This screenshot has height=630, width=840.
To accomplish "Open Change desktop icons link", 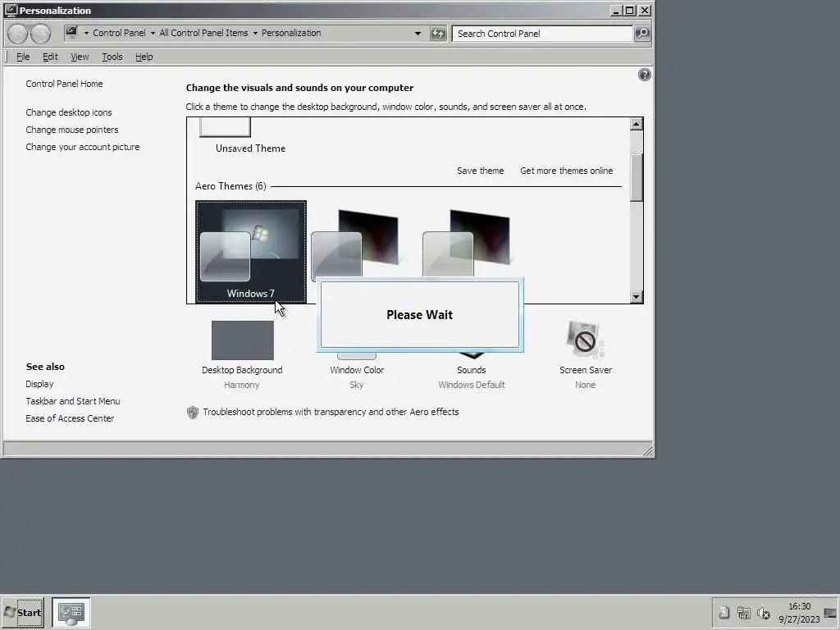I will tap(69, 112).
